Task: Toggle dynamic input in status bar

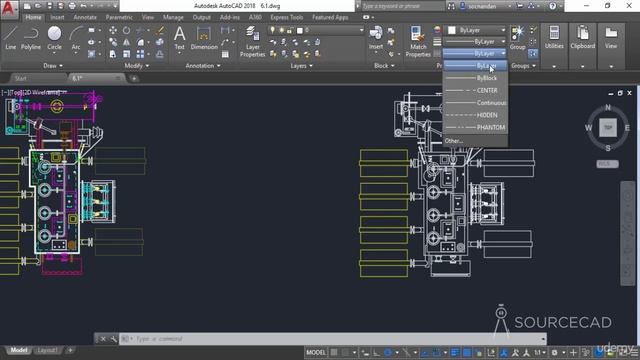Action: pos(365,352)
